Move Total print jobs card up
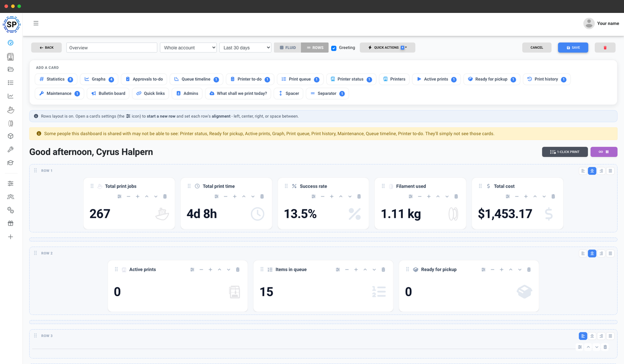 click(x=147, y=196)
